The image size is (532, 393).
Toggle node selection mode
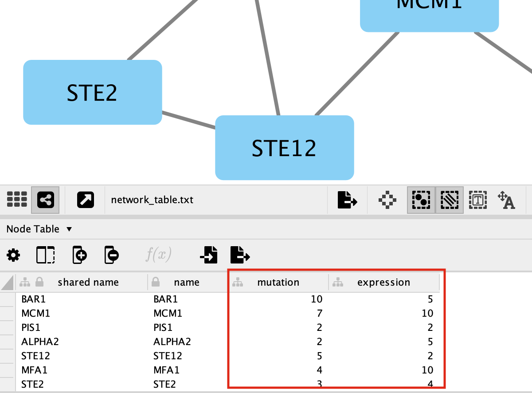421,200
